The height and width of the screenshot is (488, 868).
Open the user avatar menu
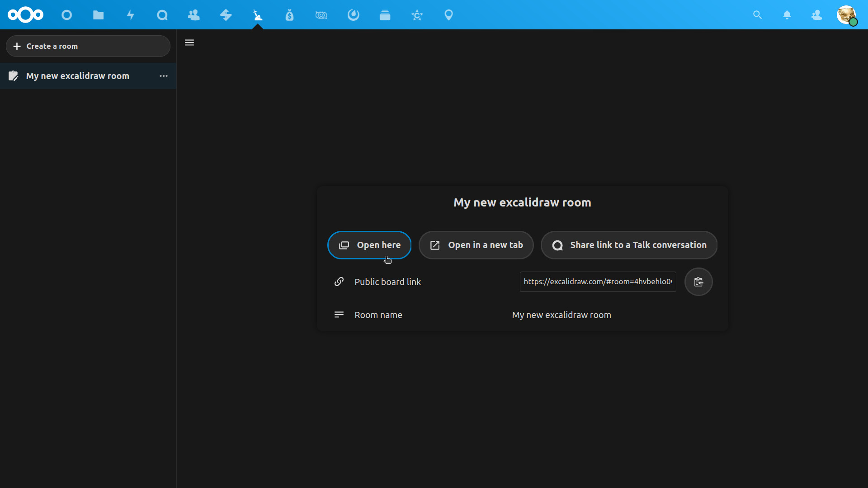(x=846, y=15)
